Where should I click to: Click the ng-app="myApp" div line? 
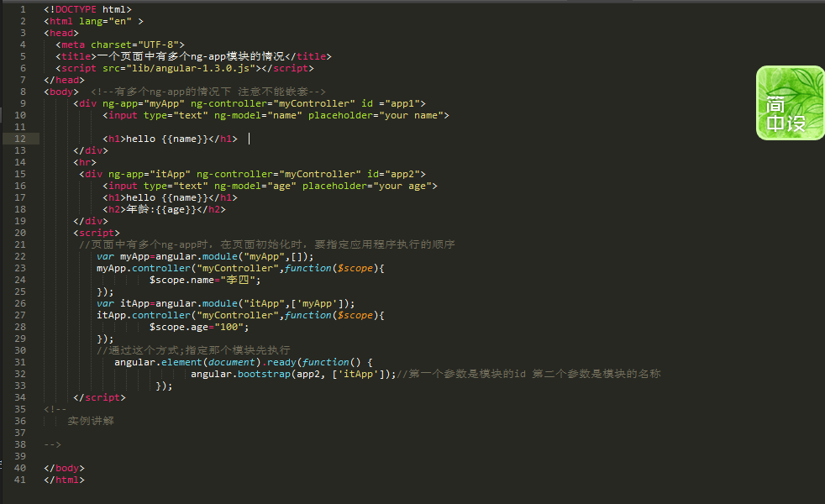point(250,103)
